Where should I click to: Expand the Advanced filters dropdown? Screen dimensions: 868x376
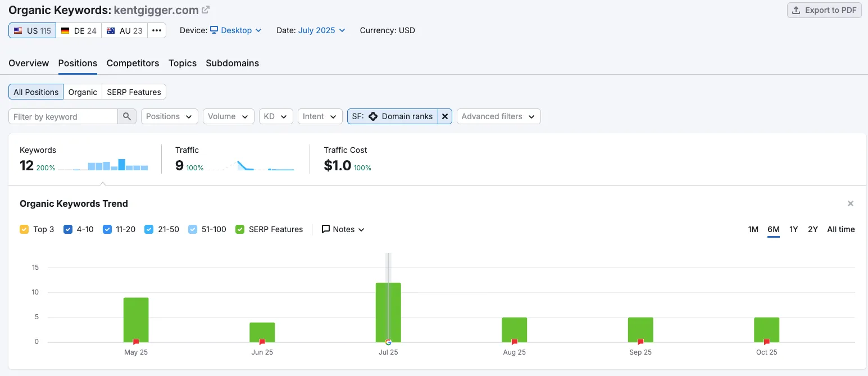(498, 116)
